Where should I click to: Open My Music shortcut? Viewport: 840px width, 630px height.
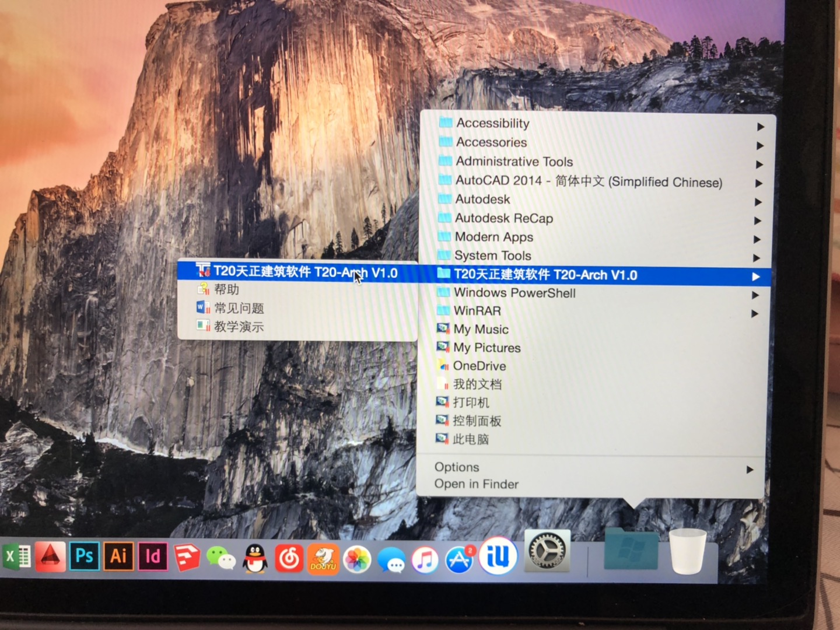click(594, 330)
